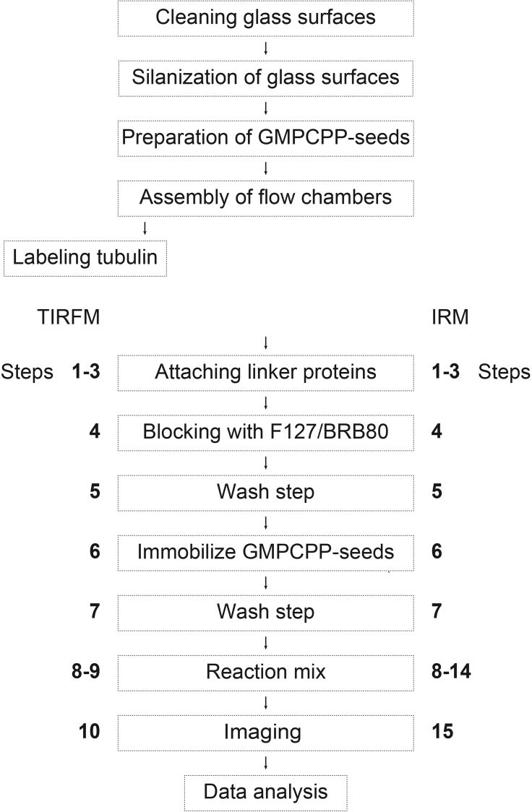Viewport: 532px width, 812px height.
Task: Click the Cleaning glass surfaces box
Action: tap(266, 17)
